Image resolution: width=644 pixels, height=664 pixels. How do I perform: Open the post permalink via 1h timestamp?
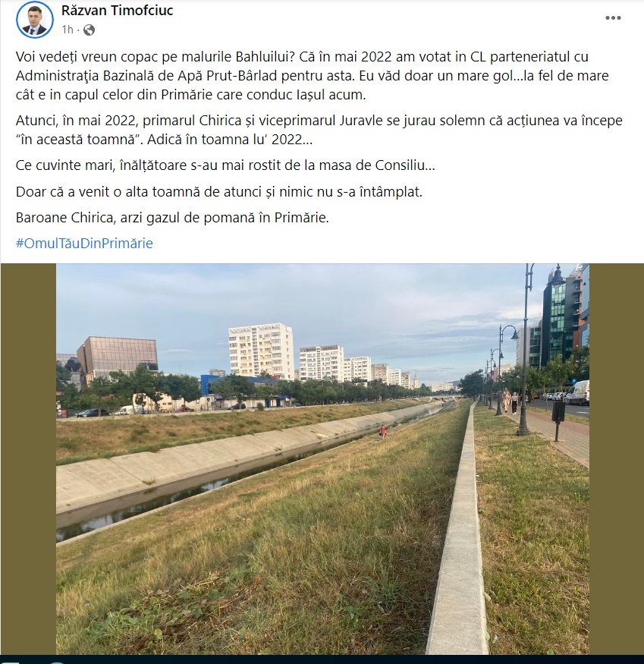(68, 30)
